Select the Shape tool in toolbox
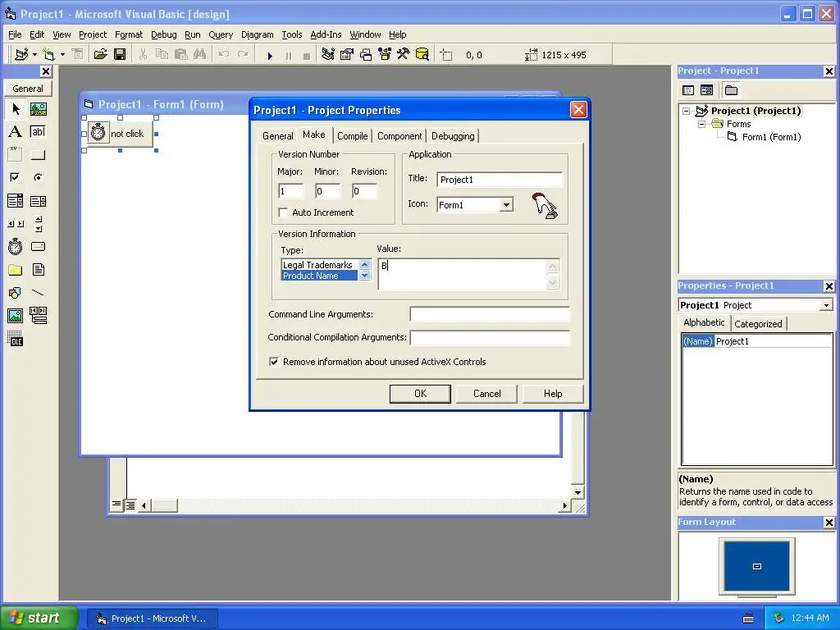 [16, 293]
